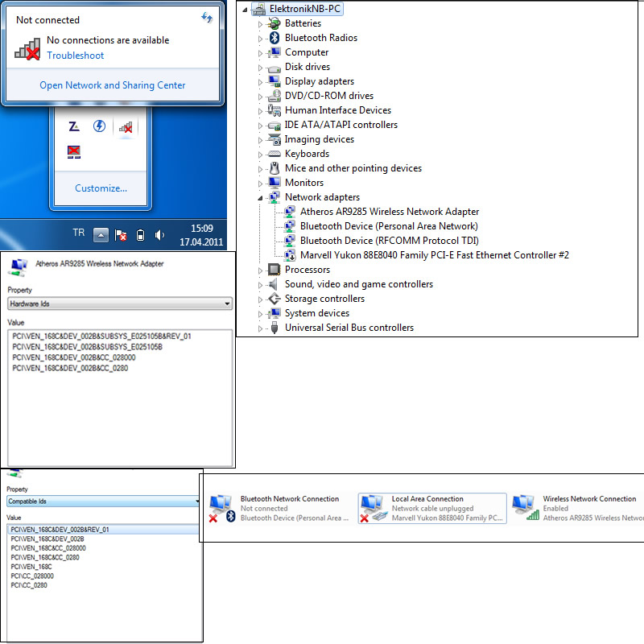This screenshot has width=644, height=644.
Task: Expand the Computer category
Action: click(260, 53)
